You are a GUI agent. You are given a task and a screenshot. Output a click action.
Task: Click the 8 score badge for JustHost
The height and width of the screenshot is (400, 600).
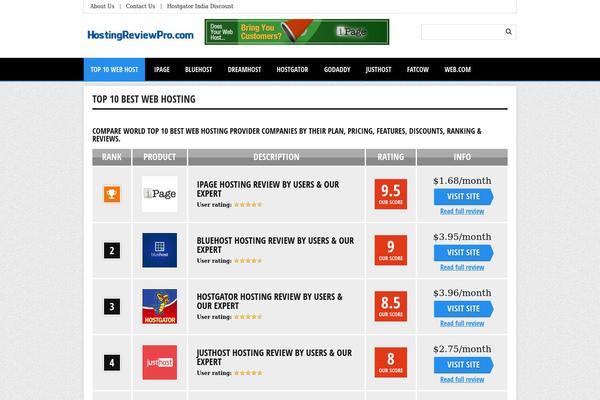[x=391, y=362]
